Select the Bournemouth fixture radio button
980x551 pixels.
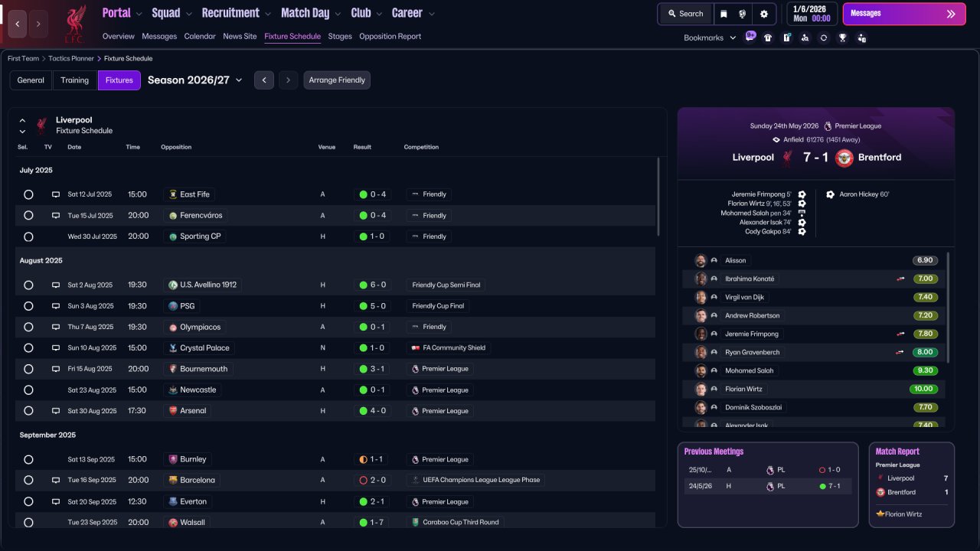(x=28, y=369)
